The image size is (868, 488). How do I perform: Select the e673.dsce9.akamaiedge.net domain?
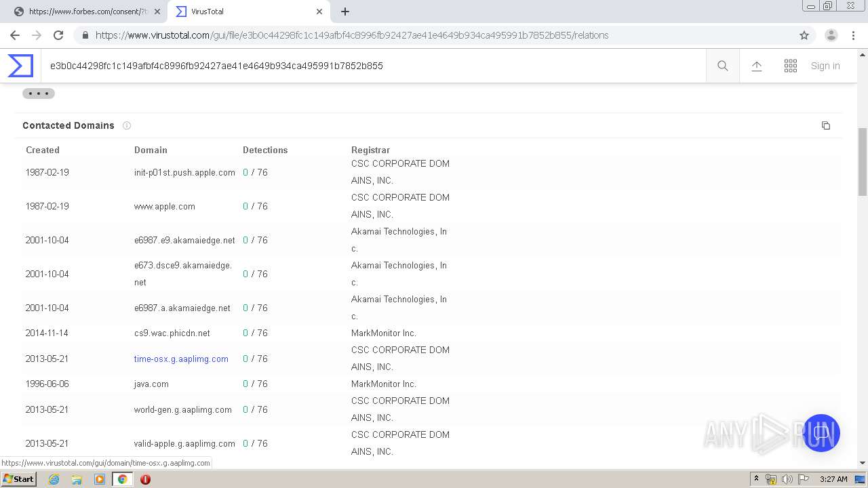tap(183, 274)
